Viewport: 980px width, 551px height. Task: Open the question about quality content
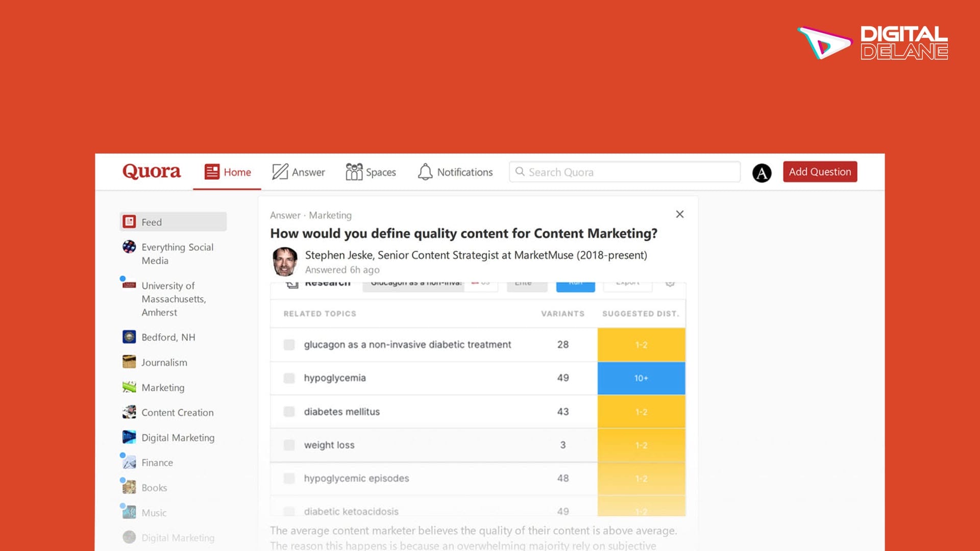(x=463, y=234)
